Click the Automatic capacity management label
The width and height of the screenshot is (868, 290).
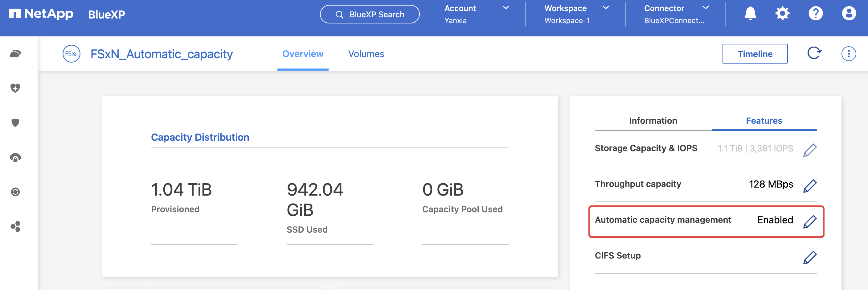click(x=663, y=220)
